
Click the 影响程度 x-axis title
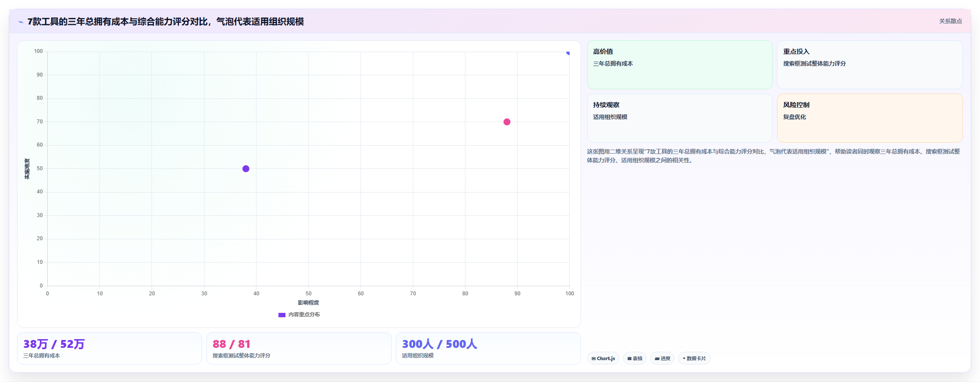[308, 303]
